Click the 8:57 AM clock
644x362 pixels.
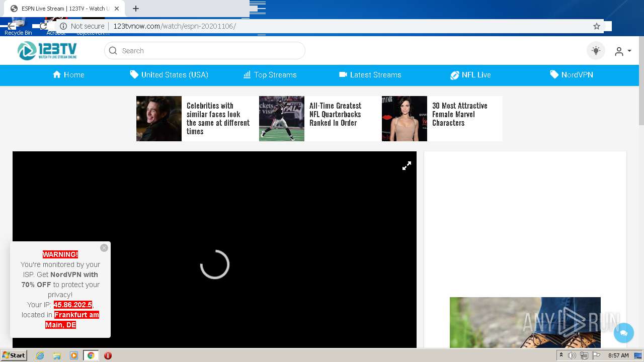(618, 355)
